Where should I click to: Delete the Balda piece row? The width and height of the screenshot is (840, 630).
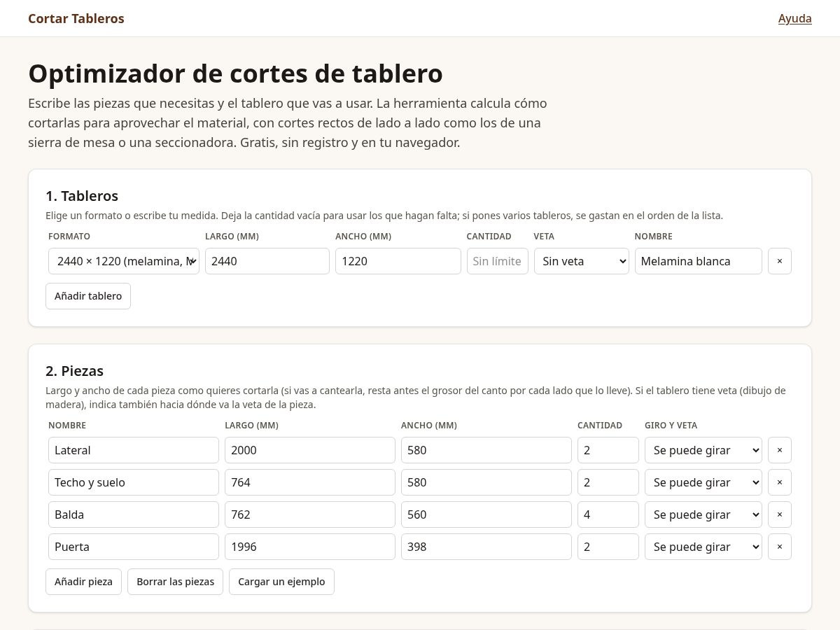point(780,514)
